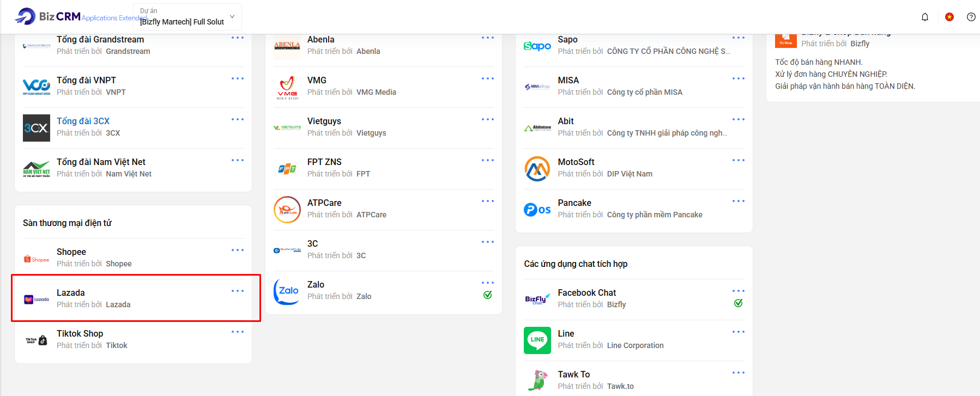
Task: Open the more options menu for Pancake
Action: point(739,202)
